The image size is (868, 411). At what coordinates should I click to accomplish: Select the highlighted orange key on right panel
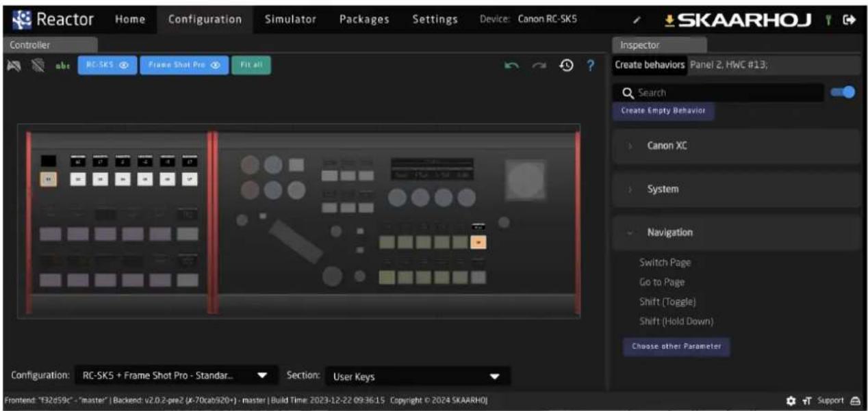point(478,241)
